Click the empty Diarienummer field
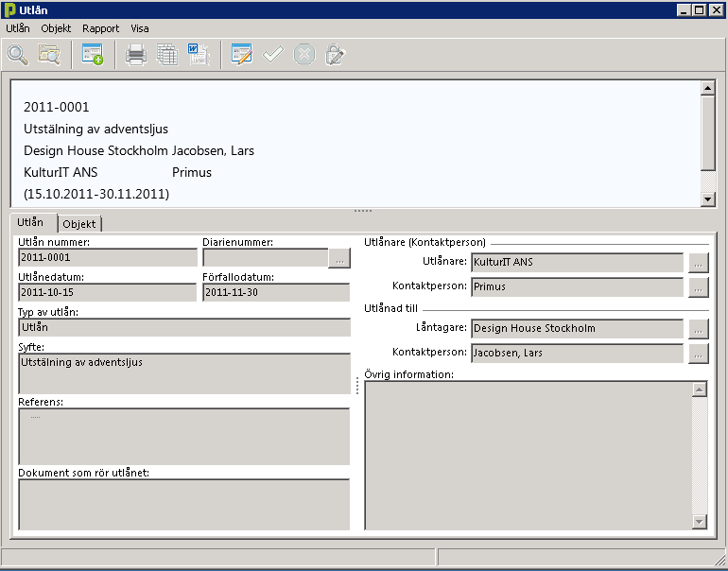 266,258
